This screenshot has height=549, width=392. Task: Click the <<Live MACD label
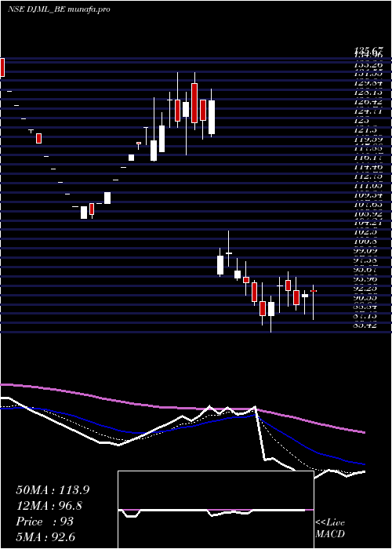click(330, 528)
